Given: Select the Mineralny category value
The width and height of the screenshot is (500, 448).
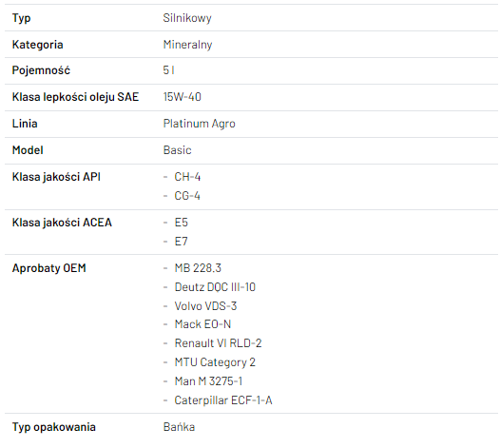Looking at the screenshot, I should (187, 45).
